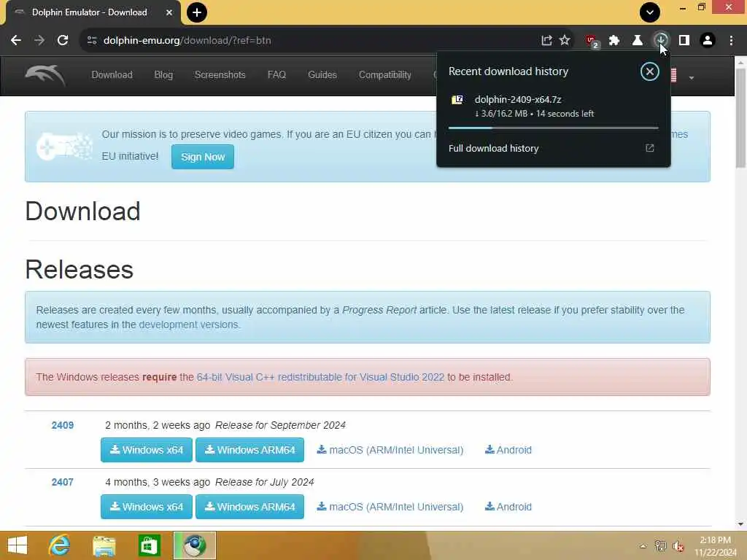Share this page icon in address bar
This screenshot has width=747, height=560.
[546, 41]
